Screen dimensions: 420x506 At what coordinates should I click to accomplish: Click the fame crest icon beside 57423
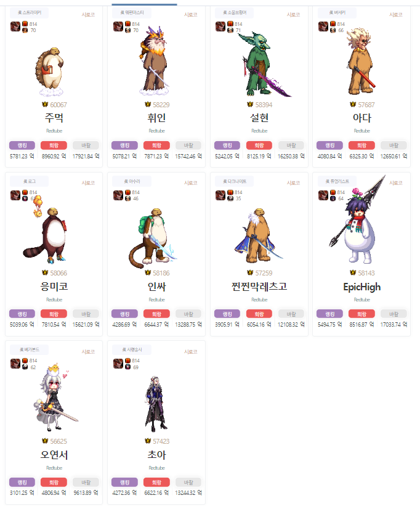(148, 441)
